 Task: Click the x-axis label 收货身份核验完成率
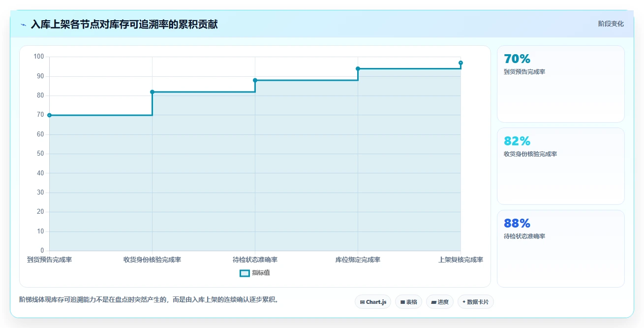152,260
